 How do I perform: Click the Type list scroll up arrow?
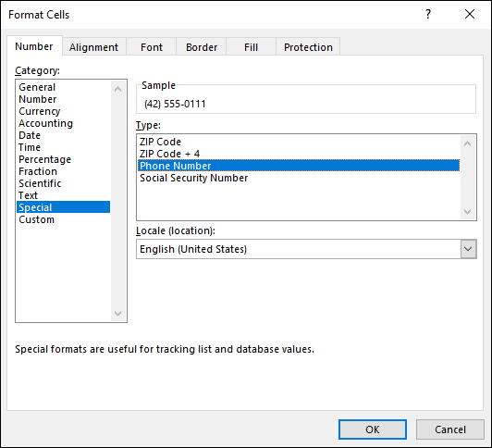tap(468, 143)
